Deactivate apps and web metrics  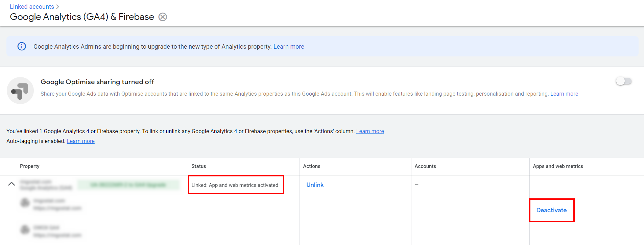pos(551,210)
